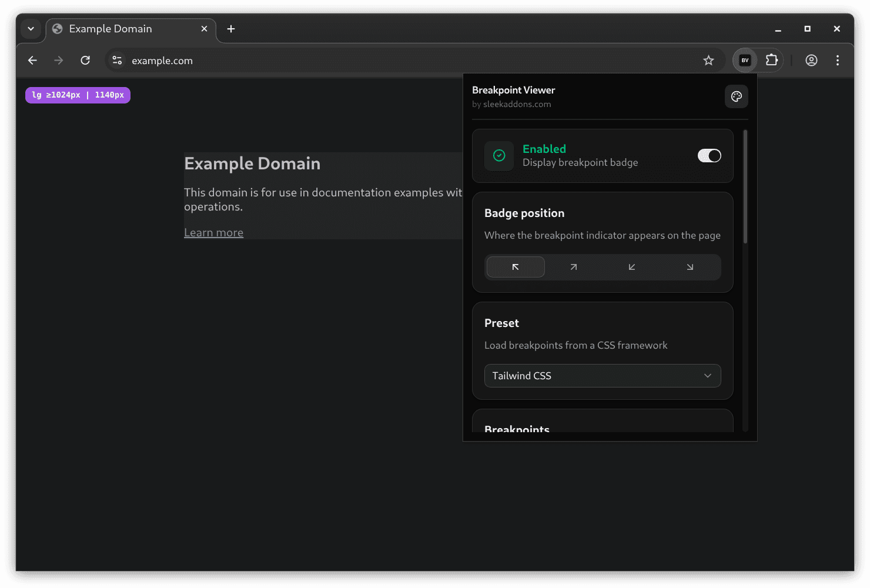
Task: Click the purple lg breakpoint badge
Action: point(77,95)
